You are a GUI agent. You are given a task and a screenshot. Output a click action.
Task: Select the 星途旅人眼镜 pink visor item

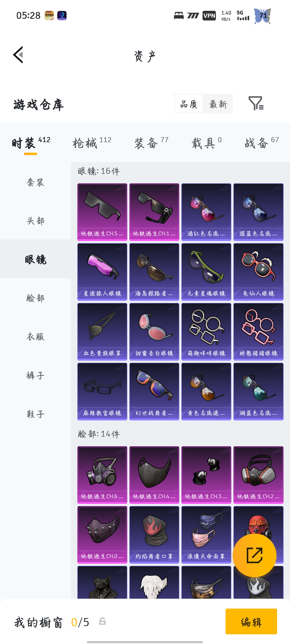pos(102,272)
